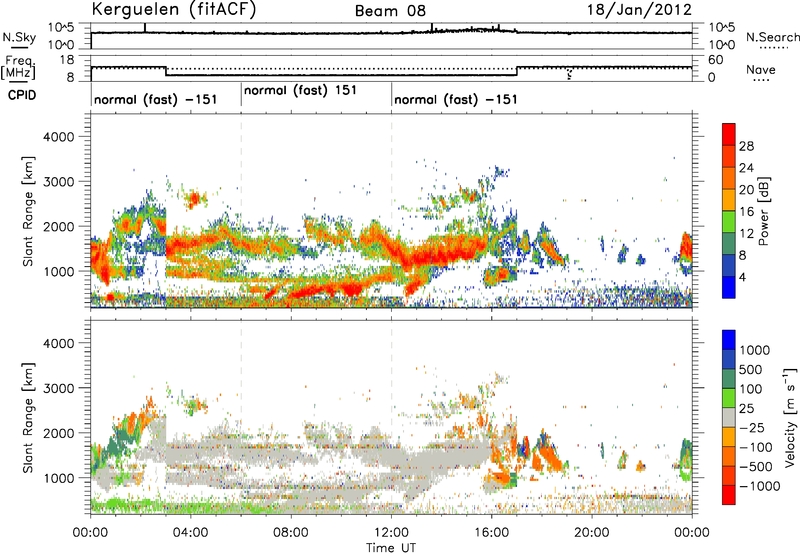Viewport: 800px width, 554px height.
Task: Click the '-1000' velocity scale value
Action: [x=759, y=486]
